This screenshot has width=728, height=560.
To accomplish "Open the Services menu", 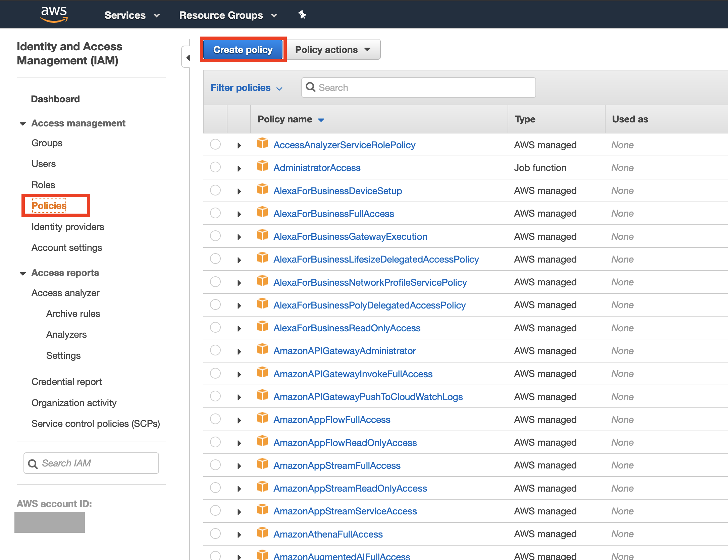I will coord(132,15).
